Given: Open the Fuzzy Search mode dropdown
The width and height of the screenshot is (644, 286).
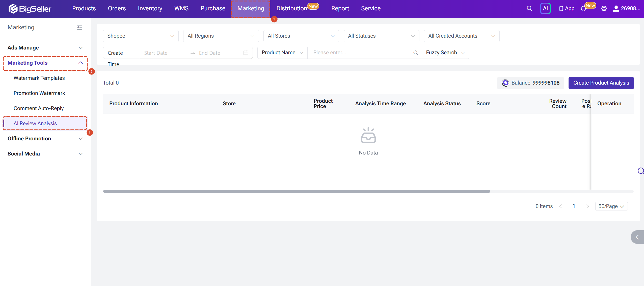Looking at the screenshot, I should [445, 53].
